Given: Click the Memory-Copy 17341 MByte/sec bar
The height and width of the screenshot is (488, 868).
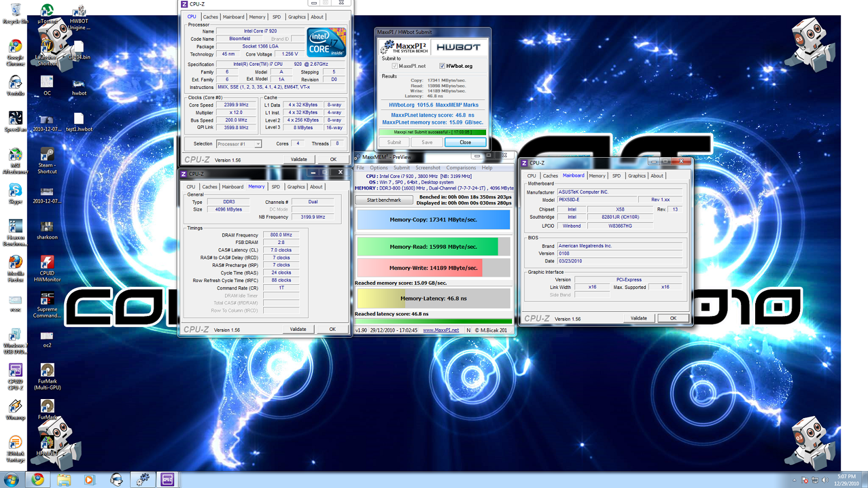Looking at the screenshot, I should 433,220.
